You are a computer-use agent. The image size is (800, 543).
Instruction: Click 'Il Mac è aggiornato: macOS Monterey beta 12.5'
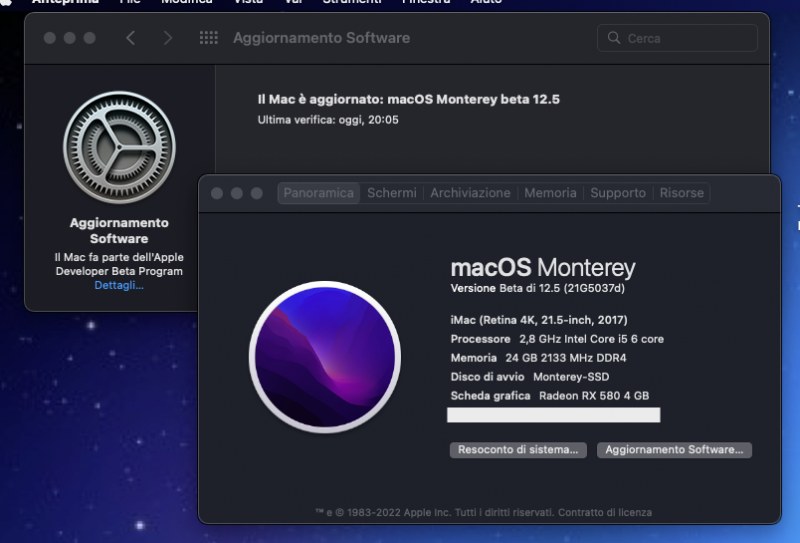coord(409,99)
